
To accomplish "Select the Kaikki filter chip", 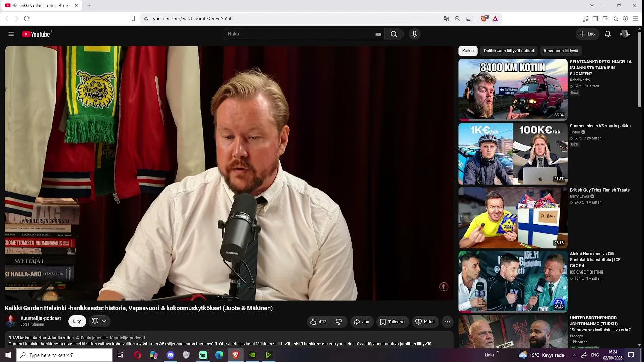I will pos(468,51).
